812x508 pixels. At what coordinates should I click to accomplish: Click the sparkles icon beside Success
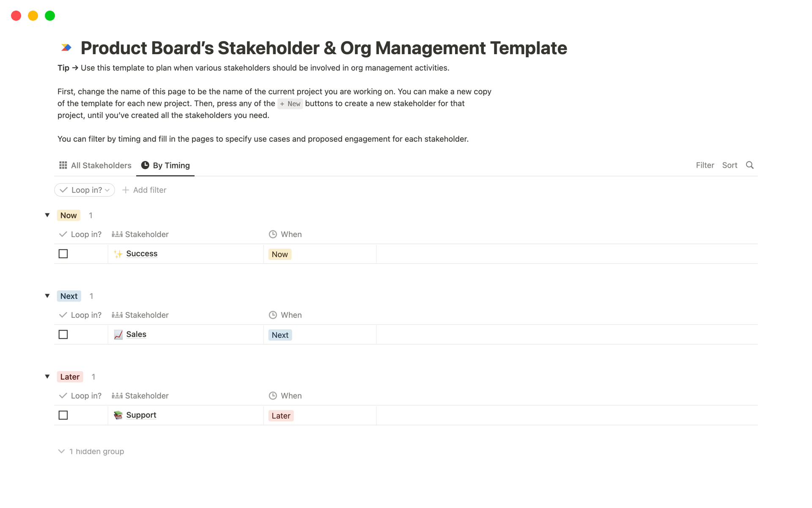click(x=118, y=254)
